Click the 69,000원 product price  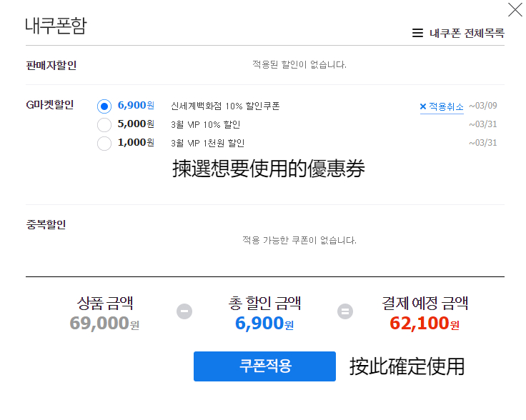(x=104, y=324)
